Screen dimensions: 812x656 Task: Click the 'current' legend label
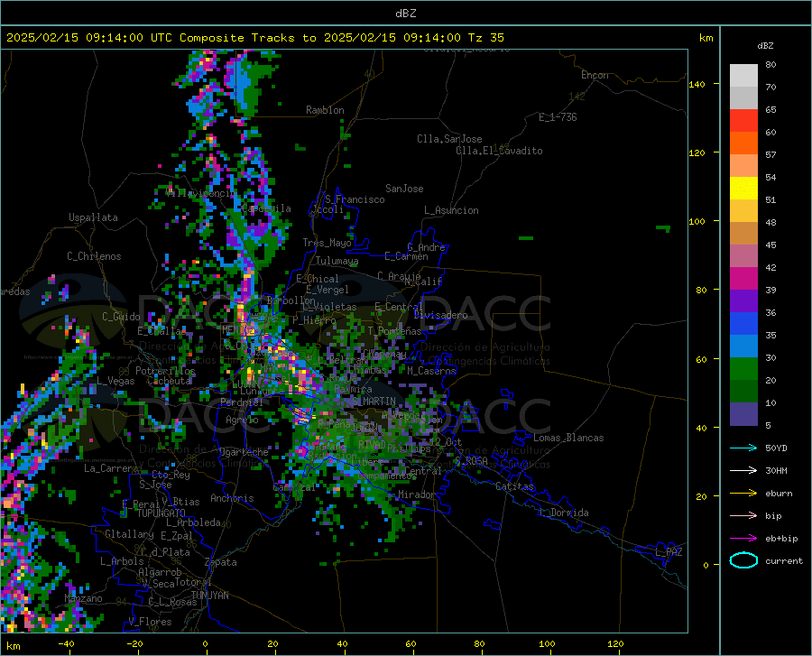coord(784,561)
